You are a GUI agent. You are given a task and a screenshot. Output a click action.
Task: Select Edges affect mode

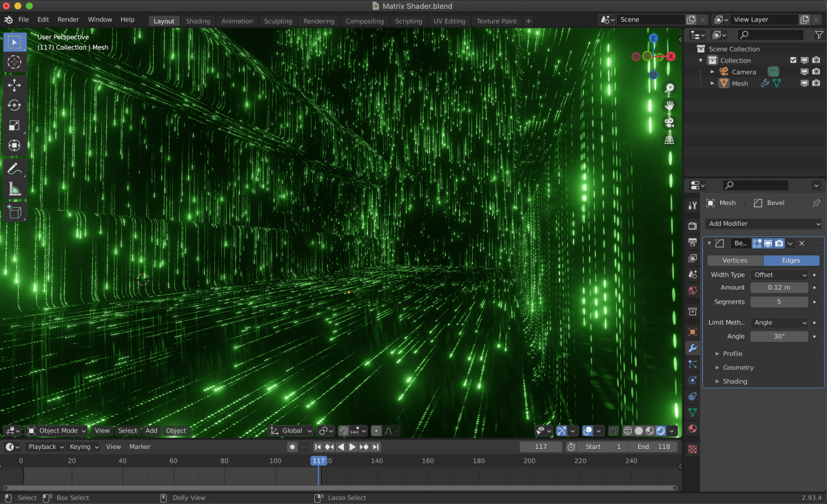[791, 260]
